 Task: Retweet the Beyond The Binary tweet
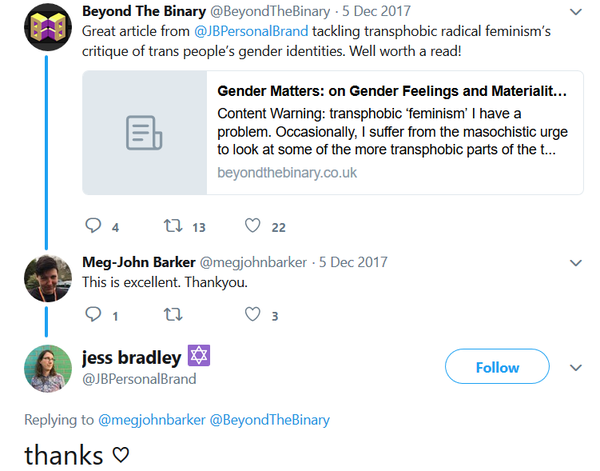(x=173, y=227)
